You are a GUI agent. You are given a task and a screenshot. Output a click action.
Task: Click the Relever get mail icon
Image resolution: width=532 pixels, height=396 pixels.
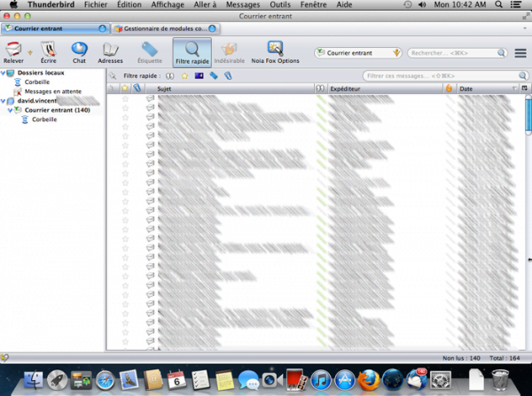pos(14,50)
